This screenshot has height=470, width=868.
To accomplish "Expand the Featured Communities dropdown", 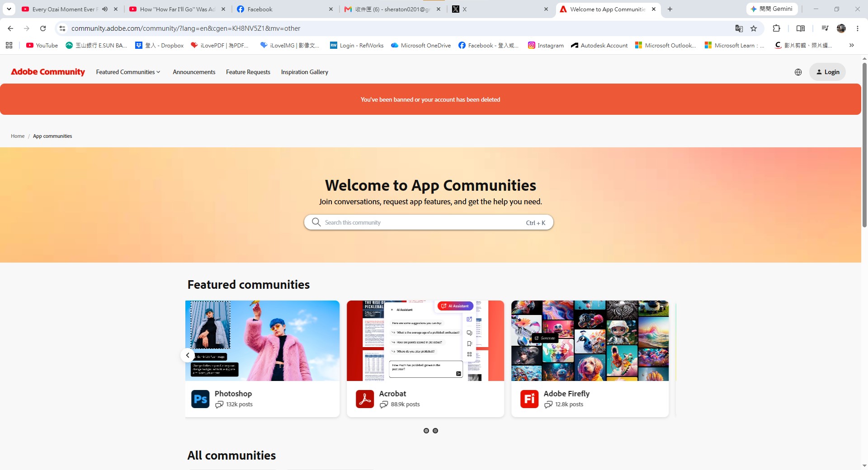I will click(x=128, y=72).
